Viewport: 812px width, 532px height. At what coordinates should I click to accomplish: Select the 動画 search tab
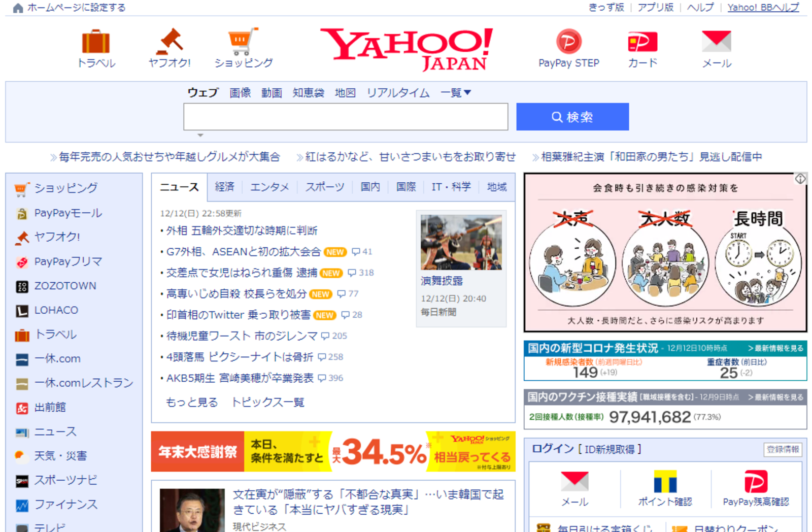tap(272, 93)
